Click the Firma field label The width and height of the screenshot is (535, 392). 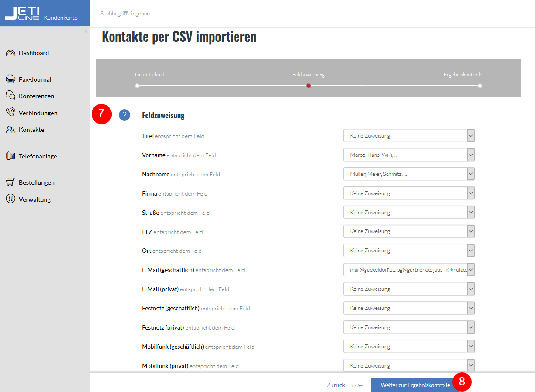[x=149, y=193]
